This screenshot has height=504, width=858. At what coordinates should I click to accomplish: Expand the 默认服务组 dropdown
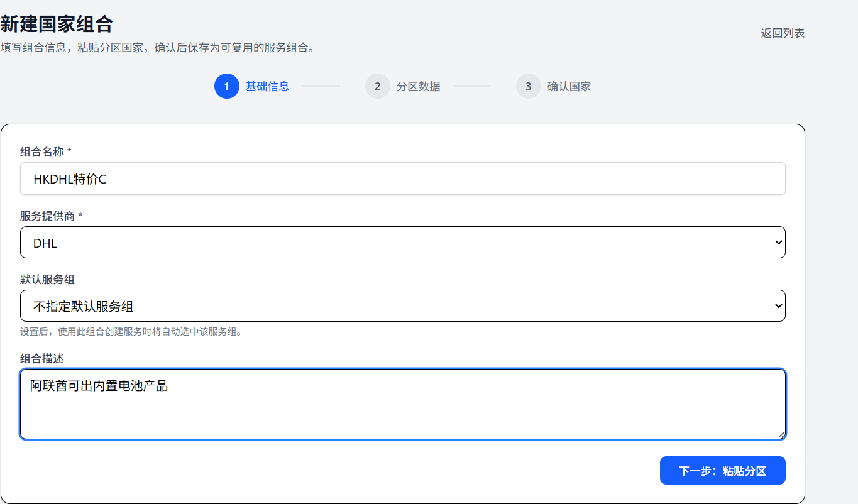tap(402, 306)
